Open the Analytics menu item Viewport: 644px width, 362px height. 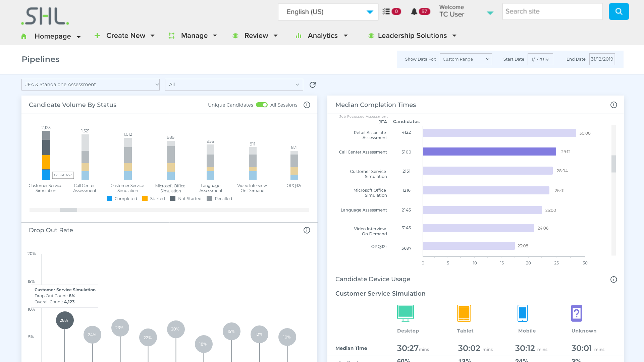(322, 36)
